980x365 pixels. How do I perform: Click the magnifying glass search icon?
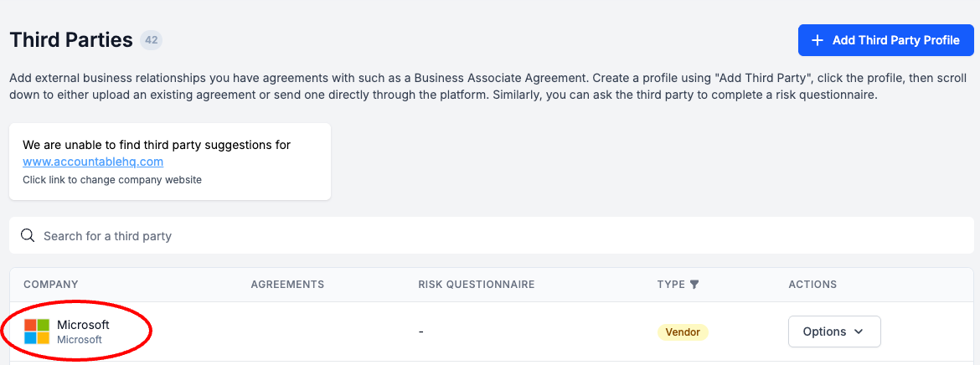[x=28, y=236]
